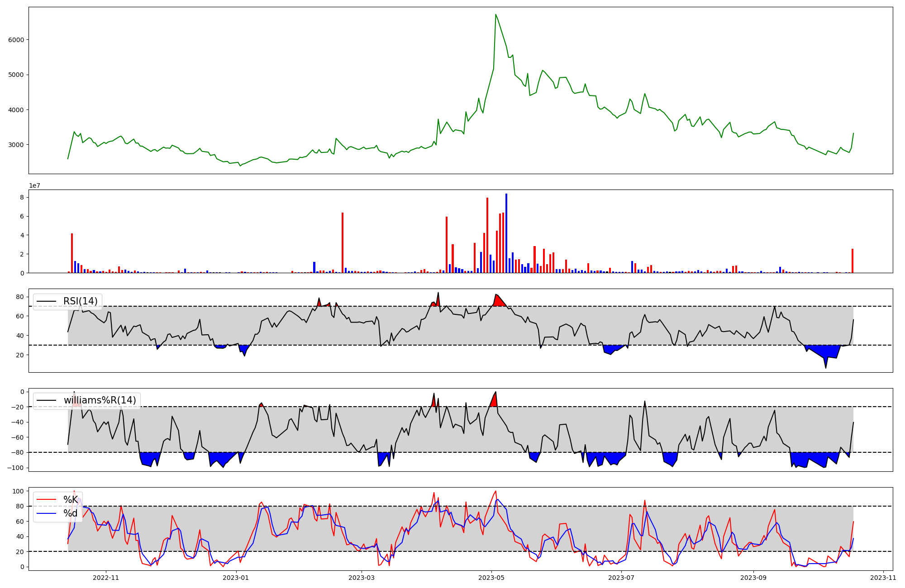
Task: Click the 2023-11 x-axis date label
Action: point(883,578)
